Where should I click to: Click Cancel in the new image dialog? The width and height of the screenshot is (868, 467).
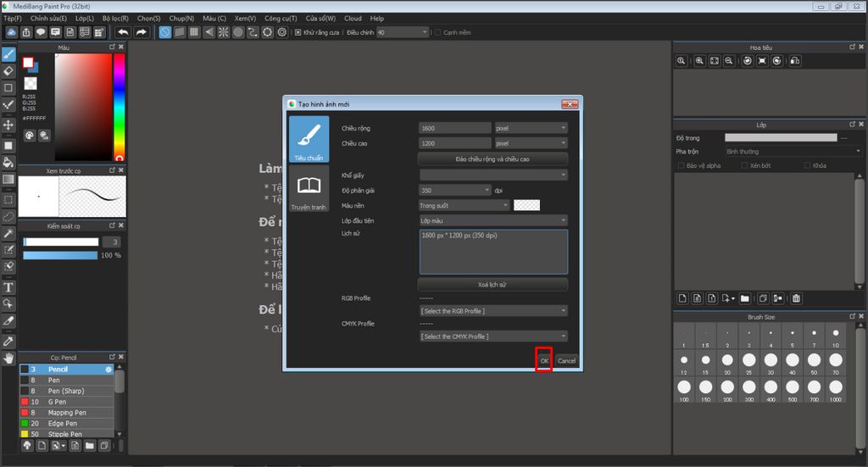566,361
